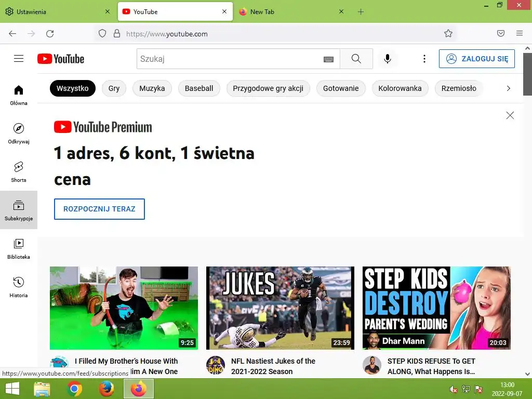Filter videos by Muzyka chip
The height and width of the screenshot is (399, 532).
tap(152, 88)
